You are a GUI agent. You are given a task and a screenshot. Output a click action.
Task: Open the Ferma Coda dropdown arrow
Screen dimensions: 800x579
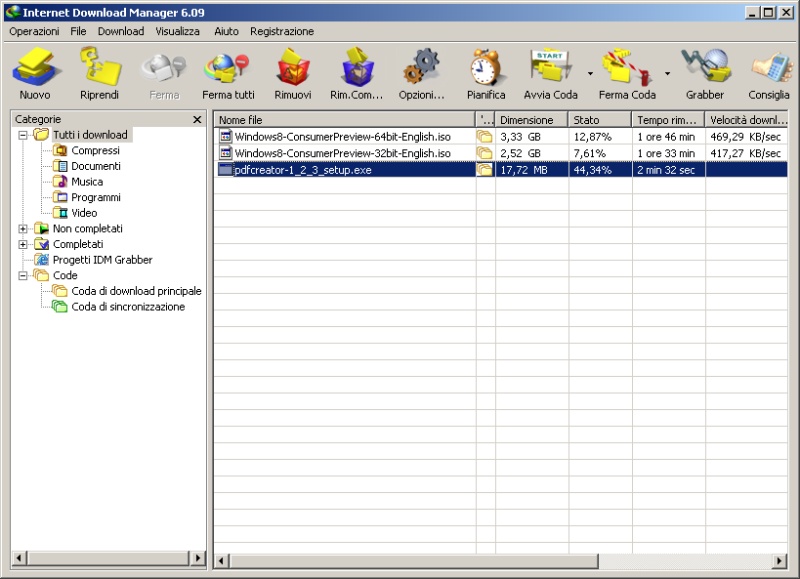point(667,74)
